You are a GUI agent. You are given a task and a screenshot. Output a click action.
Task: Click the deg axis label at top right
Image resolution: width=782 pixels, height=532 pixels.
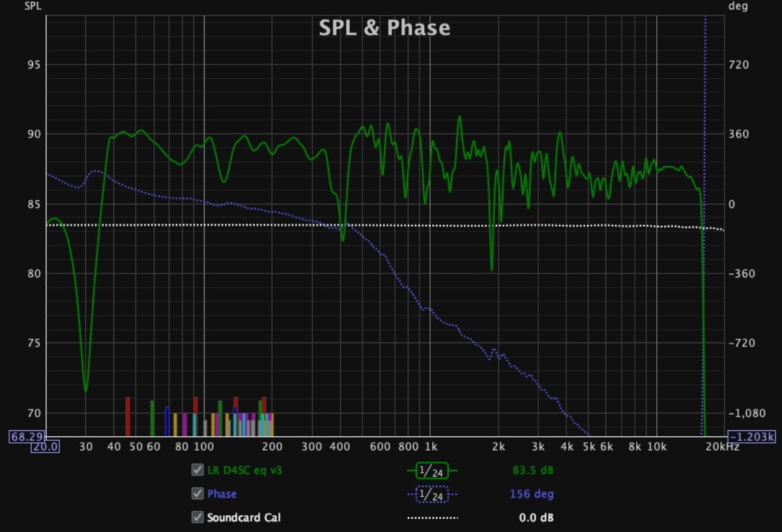[738, 7]
